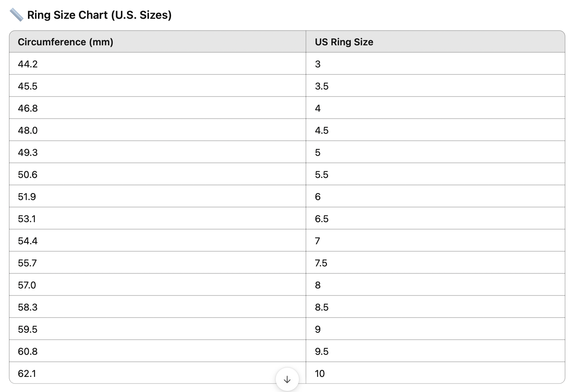Click the 48.0 circumference value
The height and width of the screenshot is (392, 575).
pyautogui.click(x=28, y=130)
